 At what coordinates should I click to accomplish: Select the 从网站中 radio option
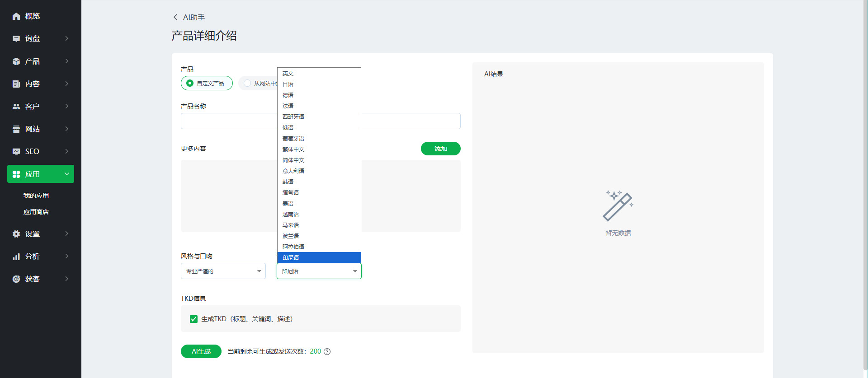coord(247,83)
